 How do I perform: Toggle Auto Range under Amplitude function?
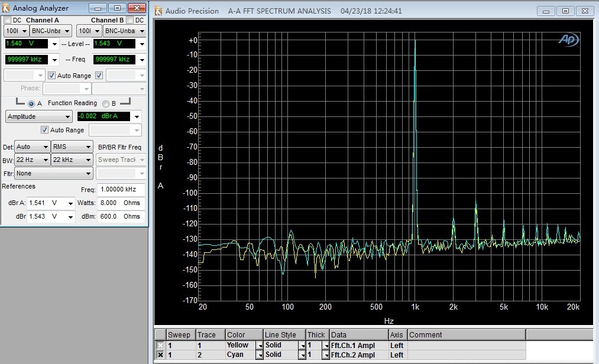[44, 130]
